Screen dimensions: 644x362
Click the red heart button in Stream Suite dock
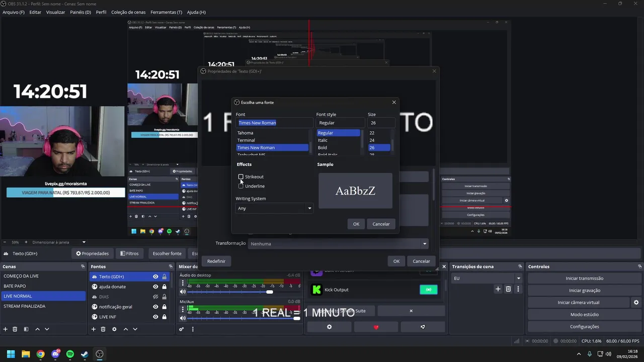[x=376, y=327]
